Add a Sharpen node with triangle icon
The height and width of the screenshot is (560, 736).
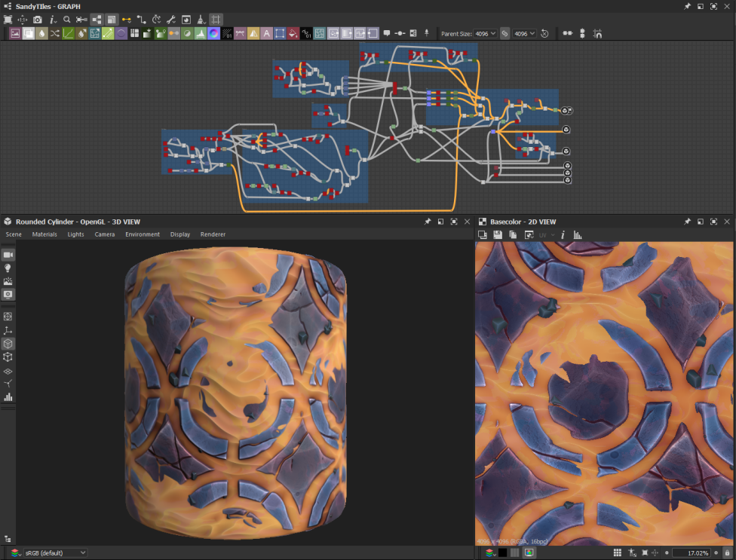coord(253,33)
